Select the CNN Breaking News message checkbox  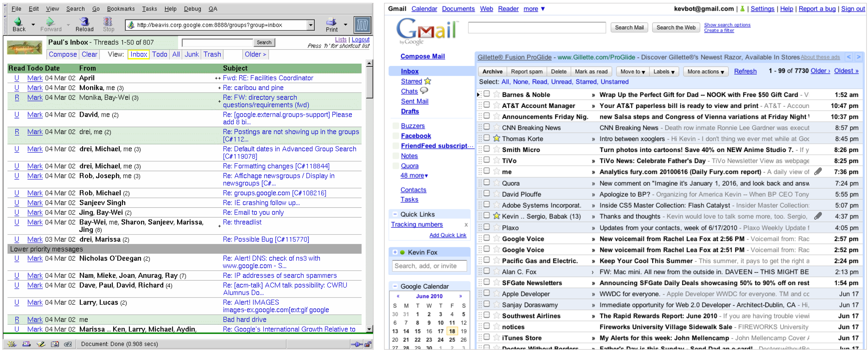coord(486,127)
